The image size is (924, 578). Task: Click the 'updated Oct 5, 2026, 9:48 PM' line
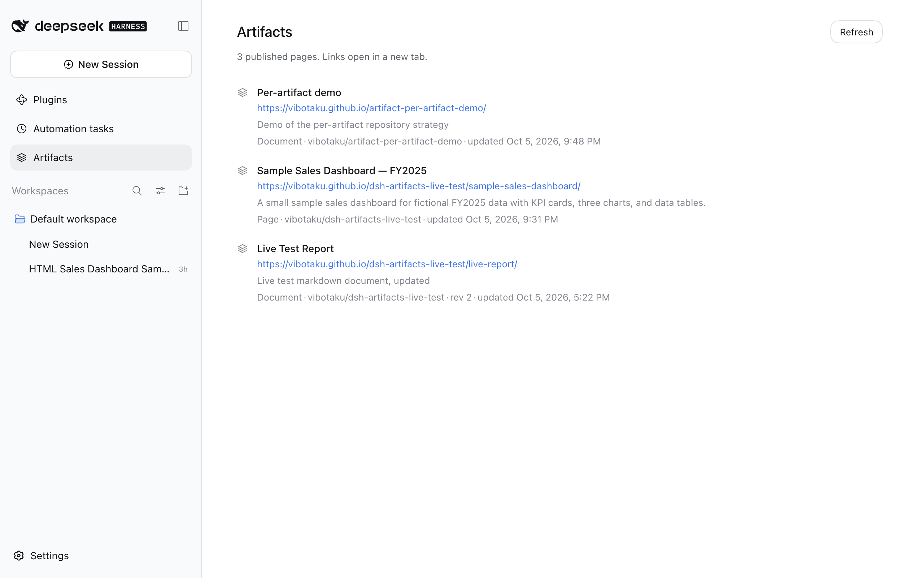429,142
